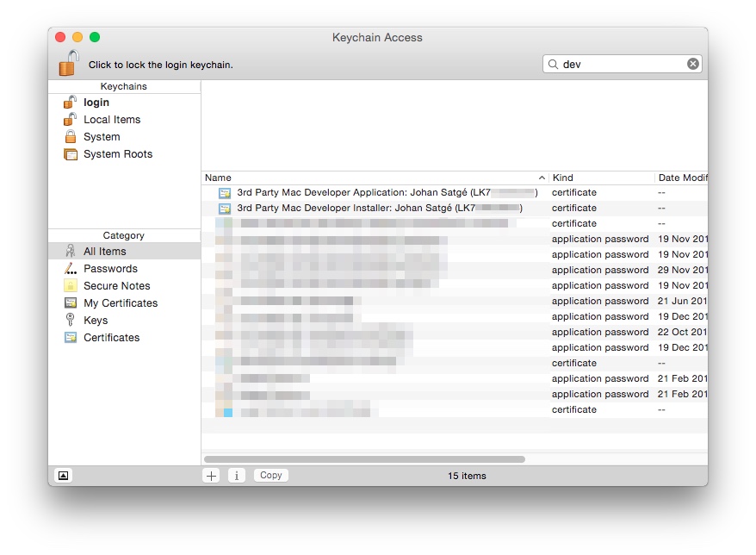Screen dimensions: 756x555
Task: Select the System Roots keychain
Action: 117,154
